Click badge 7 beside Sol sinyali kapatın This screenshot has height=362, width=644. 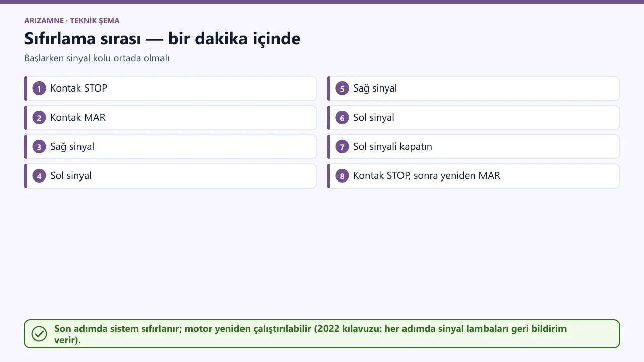point(342,147)
